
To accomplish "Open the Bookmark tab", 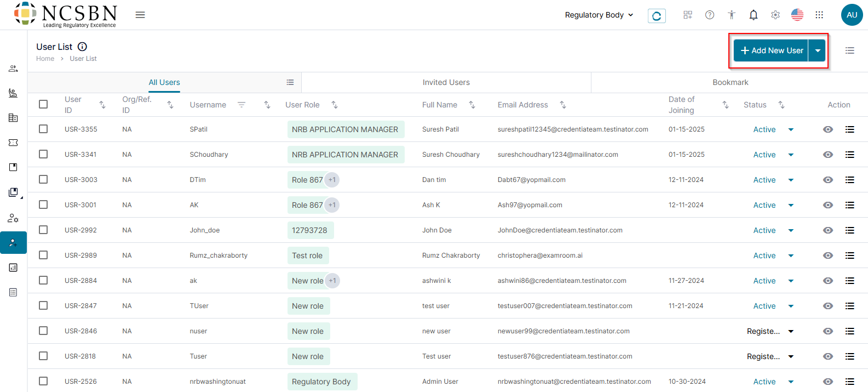I will (x=729, y=82).
